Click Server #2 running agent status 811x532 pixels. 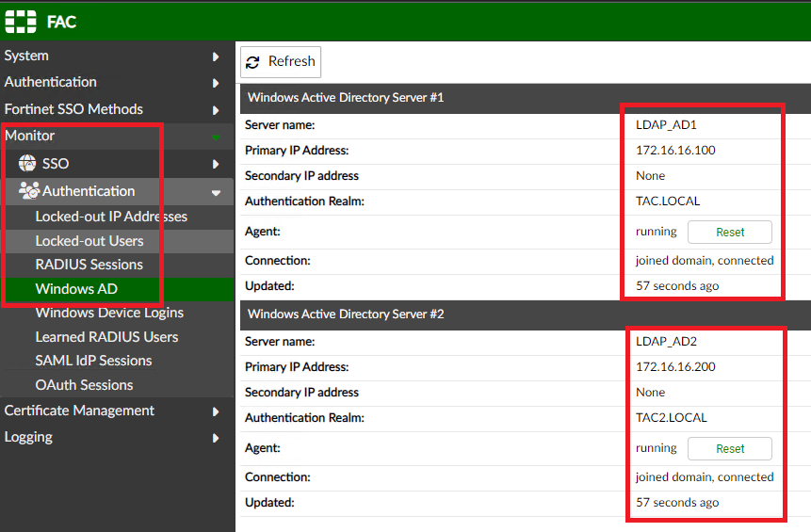(656, 448)
